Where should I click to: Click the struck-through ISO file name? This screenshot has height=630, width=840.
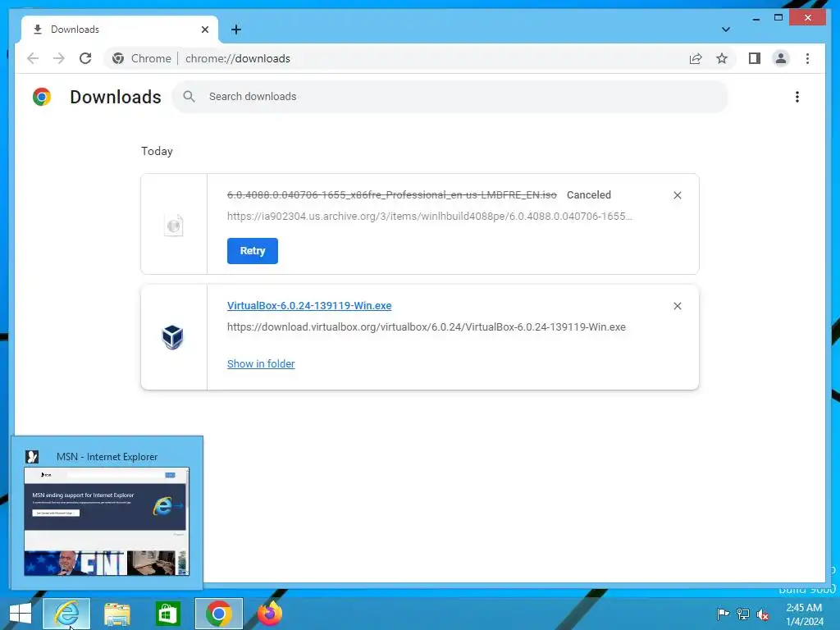click(x=391, y=195)
